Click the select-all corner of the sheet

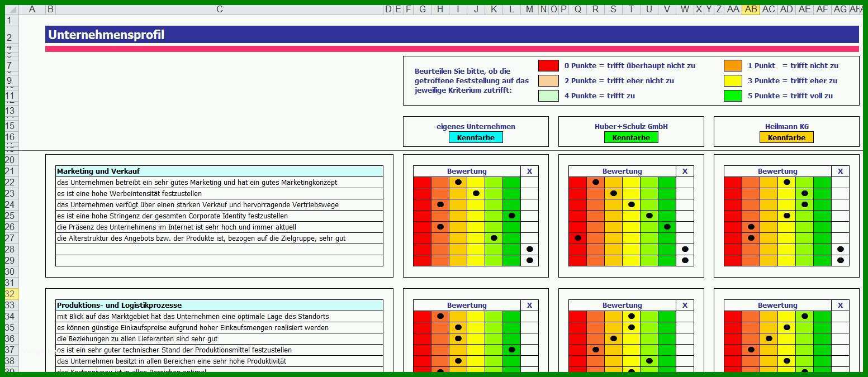pyautogui.click(x=12, y=9)
